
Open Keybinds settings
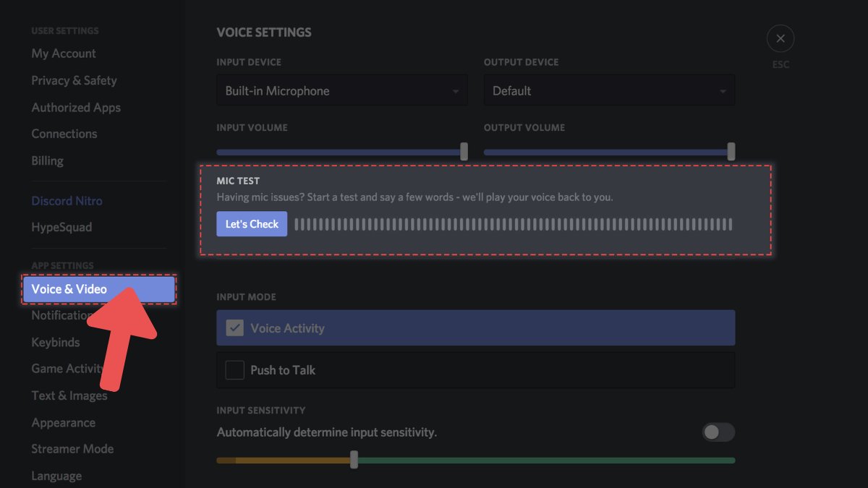[x=56, y=342]
